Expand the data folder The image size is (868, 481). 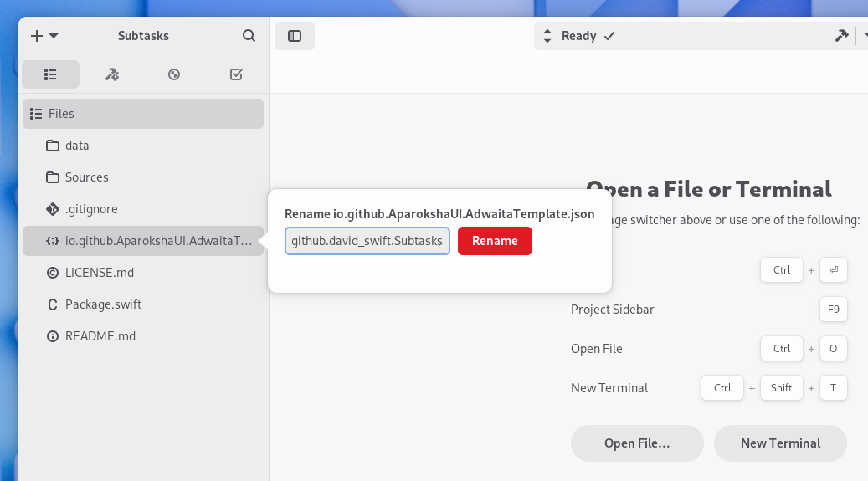[77, 146]
